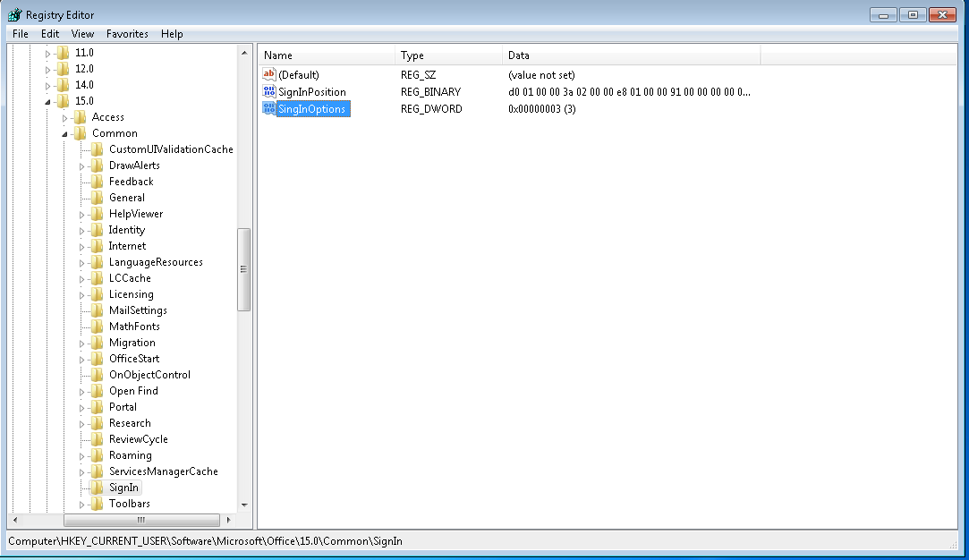Click the tree vertical scrollbar down arrow

(x=243, y=505)
